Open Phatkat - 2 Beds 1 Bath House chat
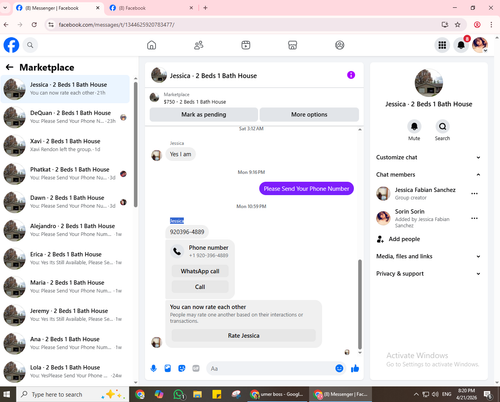This screenshot has height=402, width=500. (x=65, y=174)
